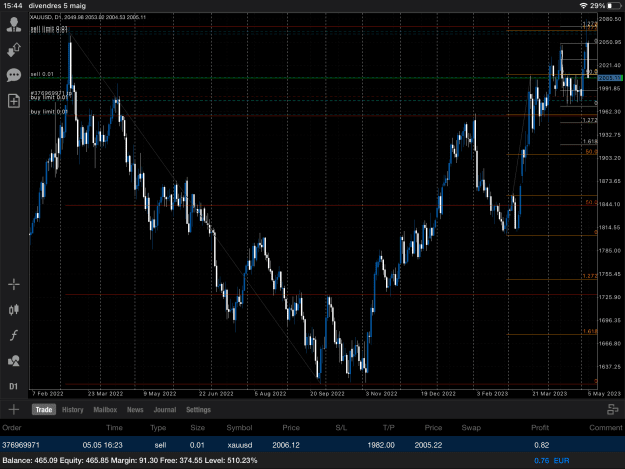Sort orders by Symbol column header
625x469 pixels.
(x=239, y=428)
